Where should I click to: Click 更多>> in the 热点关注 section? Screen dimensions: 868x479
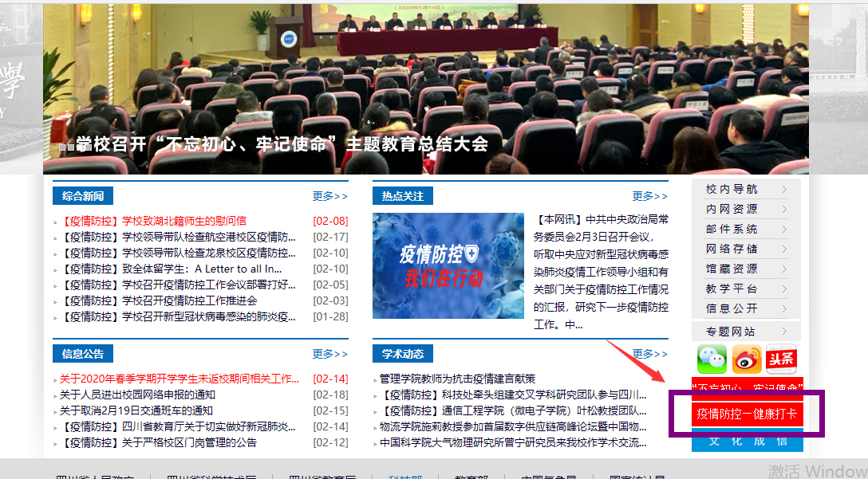650,196
